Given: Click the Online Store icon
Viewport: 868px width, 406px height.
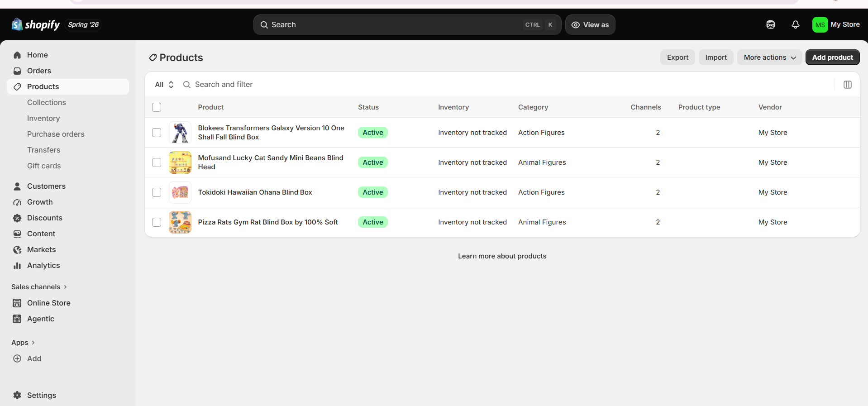Looking at the screenshot, I should click(17, 303).
